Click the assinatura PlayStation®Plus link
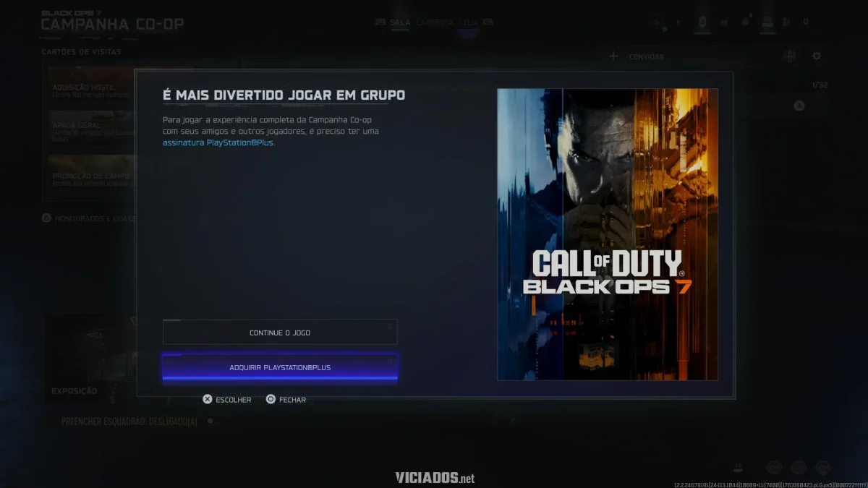 [218, 142]
